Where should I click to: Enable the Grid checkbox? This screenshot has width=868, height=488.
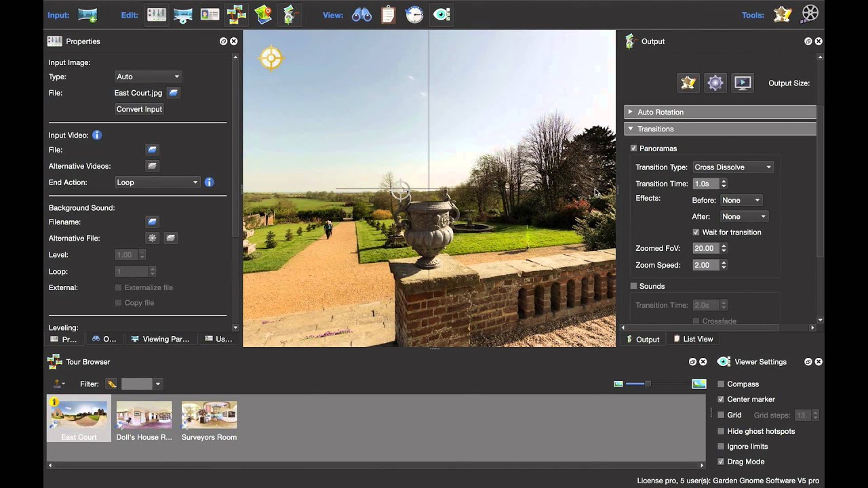click(721, 415)
